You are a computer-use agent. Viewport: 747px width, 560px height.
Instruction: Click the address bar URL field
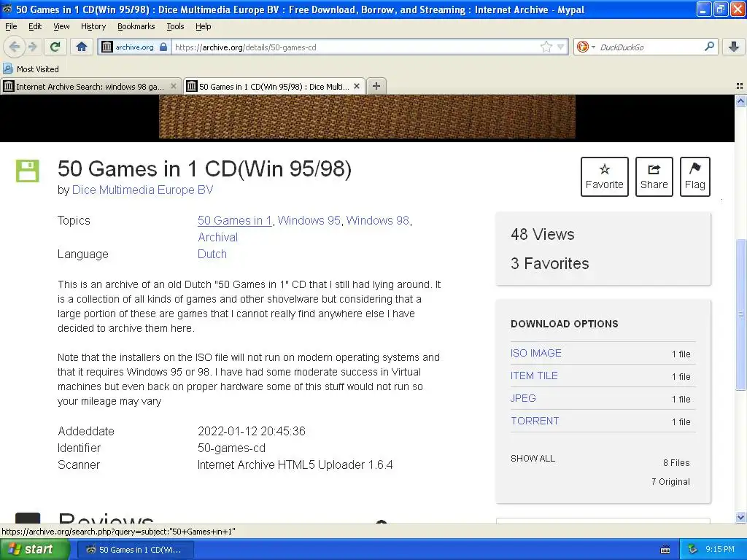point(355,47)
